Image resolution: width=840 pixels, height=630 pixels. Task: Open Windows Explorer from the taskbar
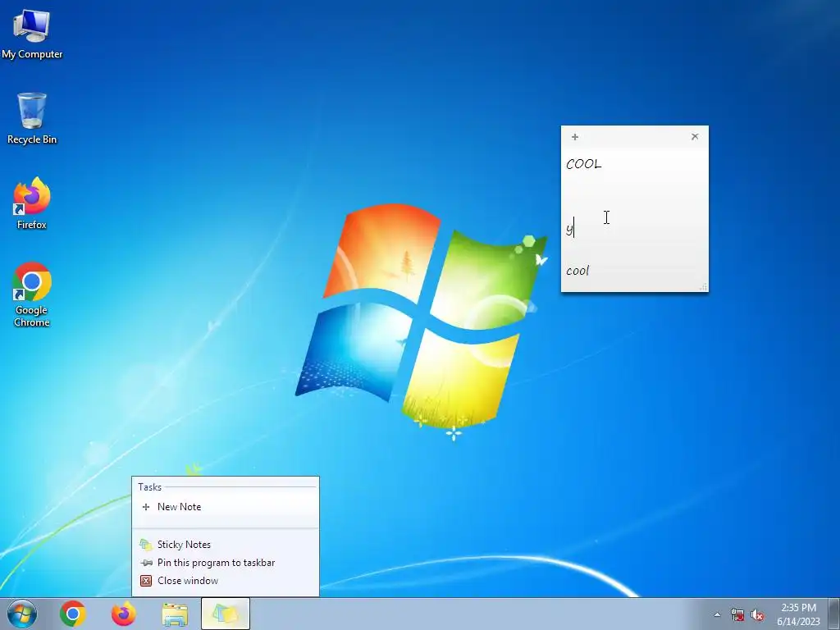pos(175,614)
